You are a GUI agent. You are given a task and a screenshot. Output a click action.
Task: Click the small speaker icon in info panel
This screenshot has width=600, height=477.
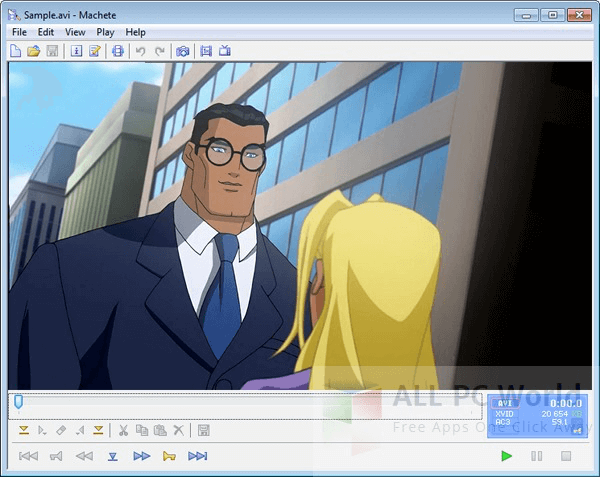click(577, 431)
